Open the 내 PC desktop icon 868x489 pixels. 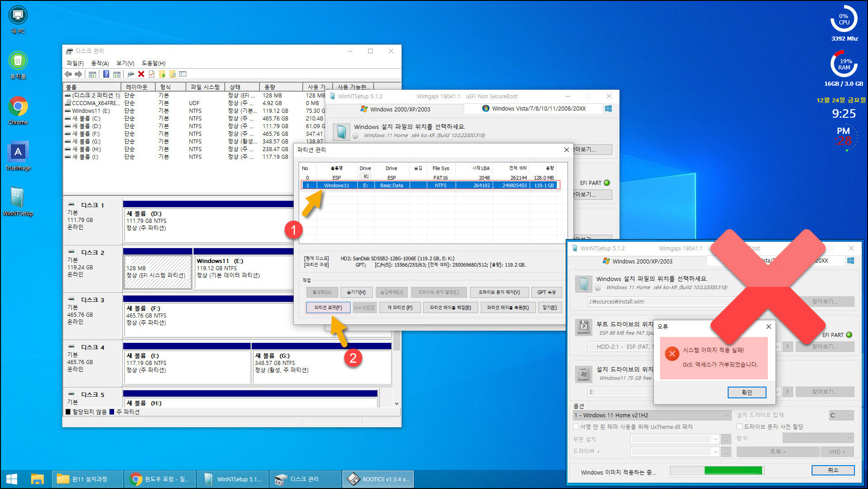[x=18, y=20]
